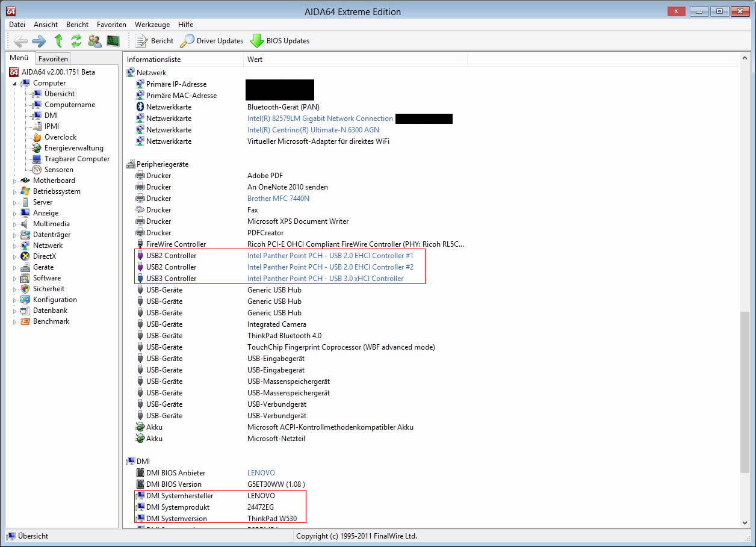Open the Bericht menu
Viewport: 756px width, 547px height.
click(77, 25)
